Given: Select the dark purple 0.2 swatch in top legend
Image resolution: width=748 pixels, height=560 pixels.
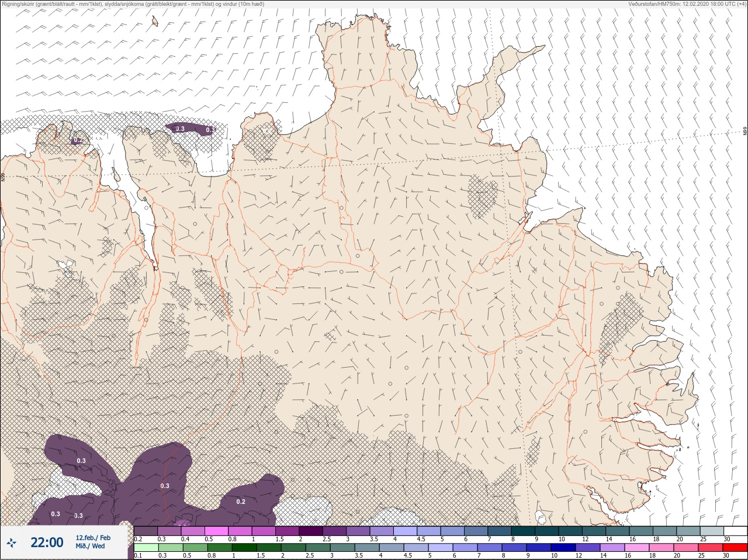Looking at the screenshot, I should pyautogui.click(x=146, y=531).
